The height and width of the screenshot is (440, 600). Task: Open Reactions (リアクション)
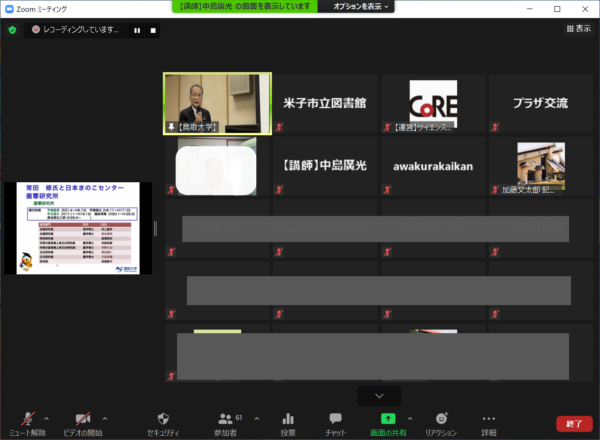pyautogui.click(x=441, y=424)
